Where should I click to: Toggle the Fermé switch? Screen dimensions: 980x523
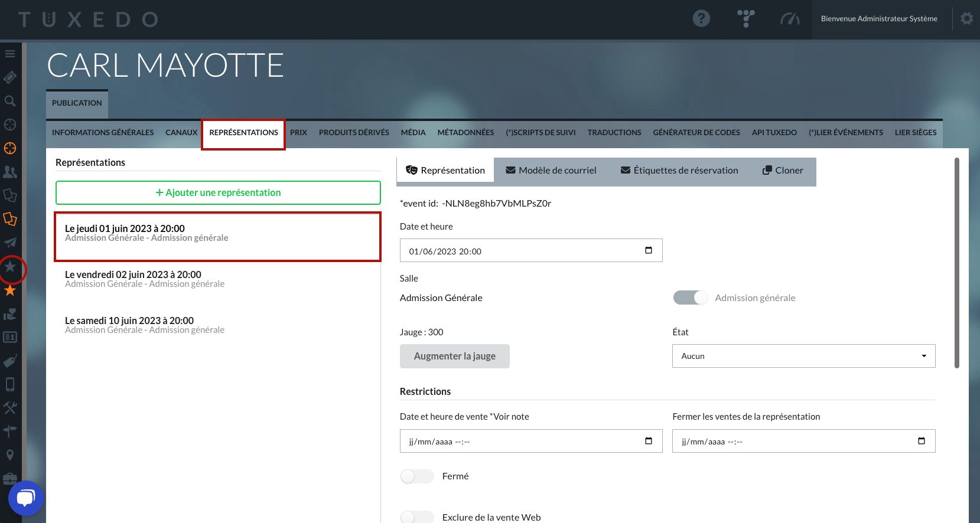click(x=417, y=476)
